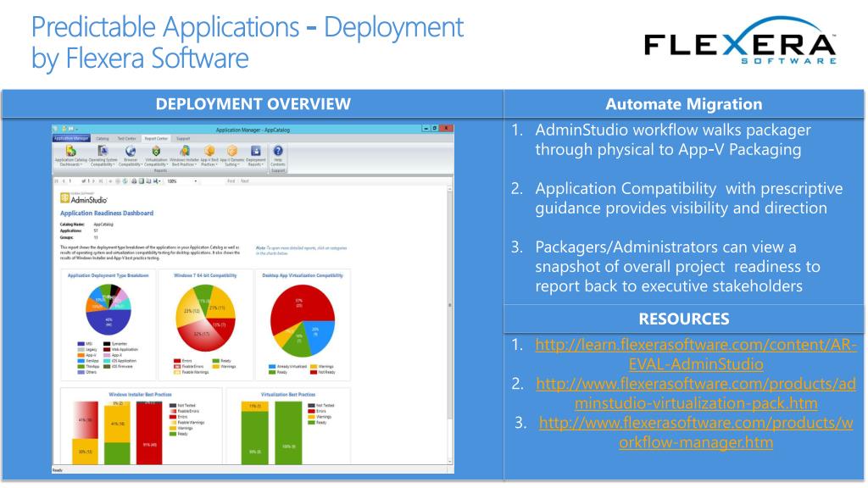Click the report vertical scrollbar
This screenshot has width=868, height=488.
pos(449,325)
